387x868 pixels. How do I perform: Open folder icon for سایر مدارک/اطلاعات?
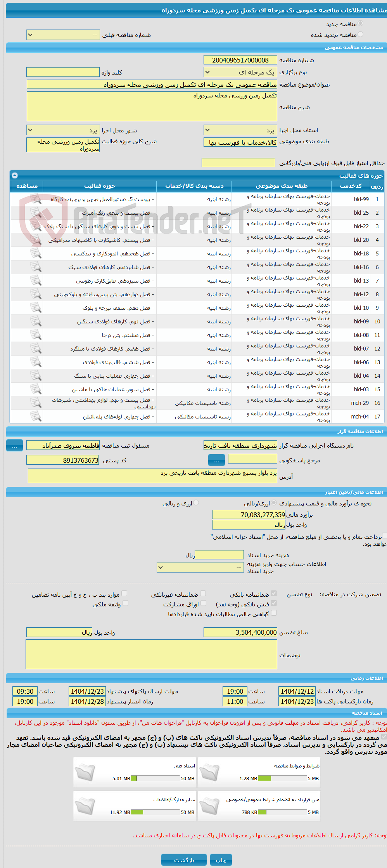click(85, 806)
